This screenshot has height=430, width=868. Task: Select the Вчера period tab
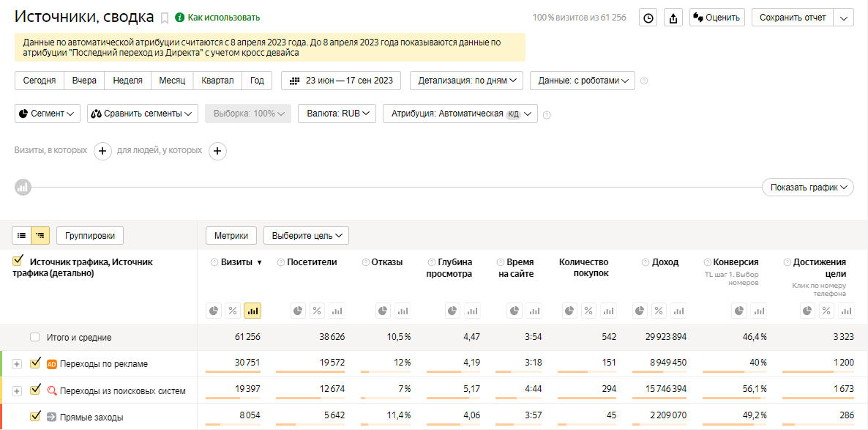coord(84,81)
